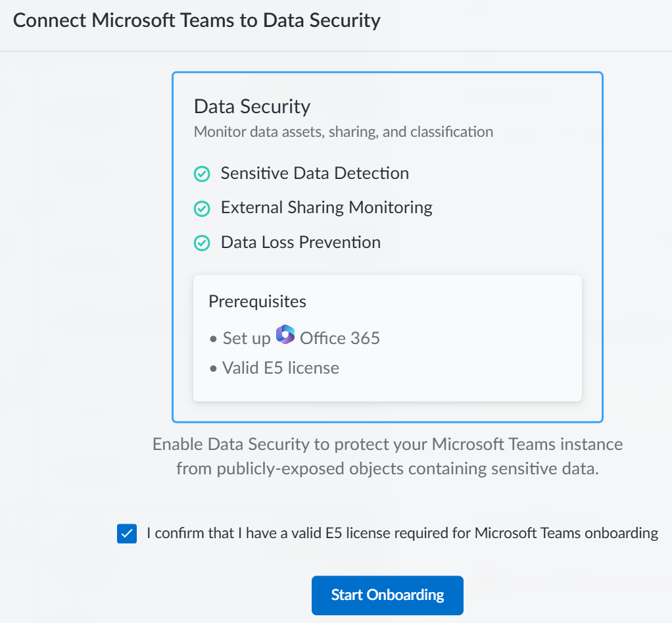Image resolution: width=672 pixels, height=623 pixels.
Task: Click the Sensitive Data Detection label
Action: [314, 173]
